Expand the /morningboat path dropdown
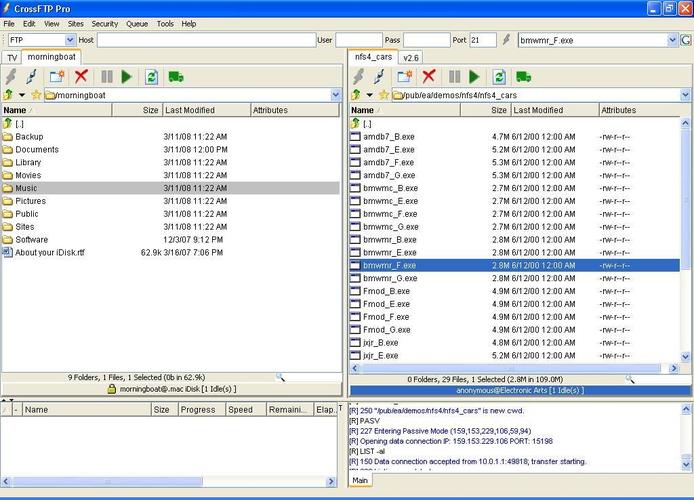The width and height of the screenshot is (694, 500). point(335,95)
